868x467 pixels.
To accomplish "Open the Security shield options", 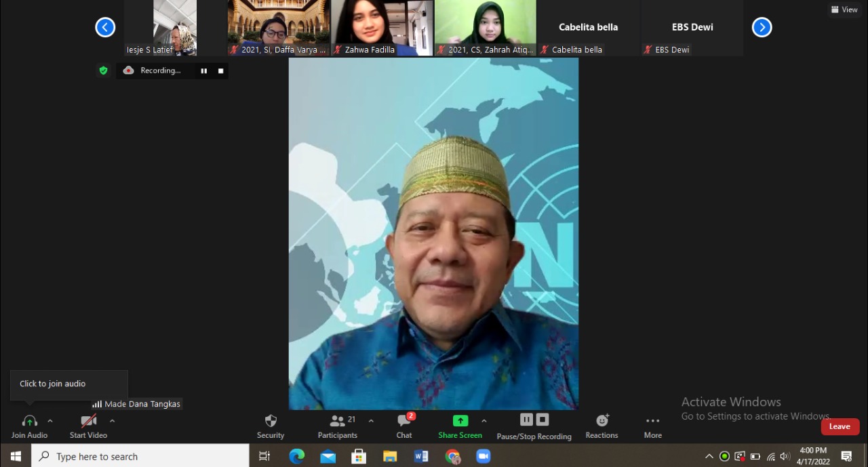I will pos(271,426).
